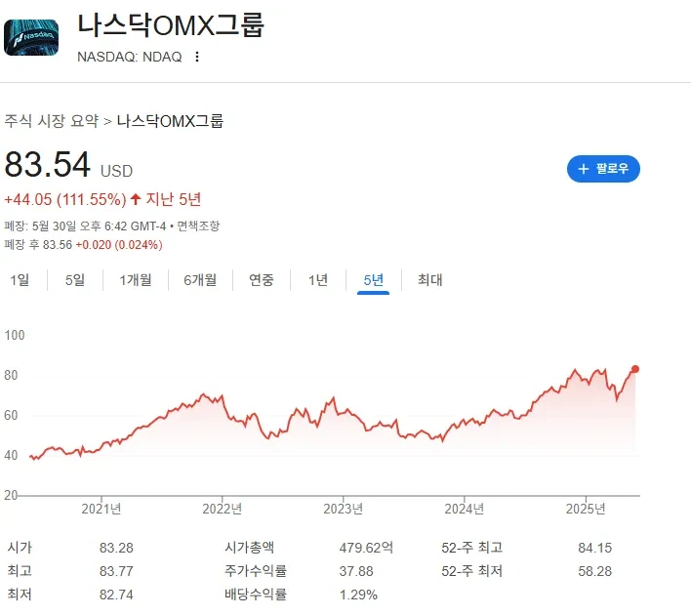Screen dimensions: 691x616
Task: Click the 나스닥OMX그룹 page title
Action: pyautogui.click(x=171, y=25)
